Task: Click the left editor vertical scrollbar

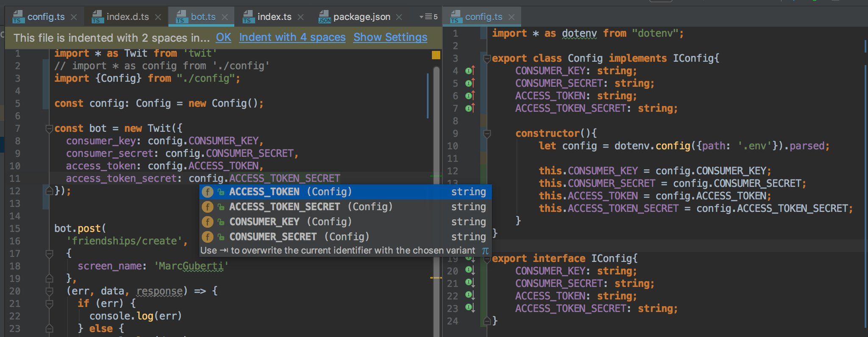Action: (436, 201)
